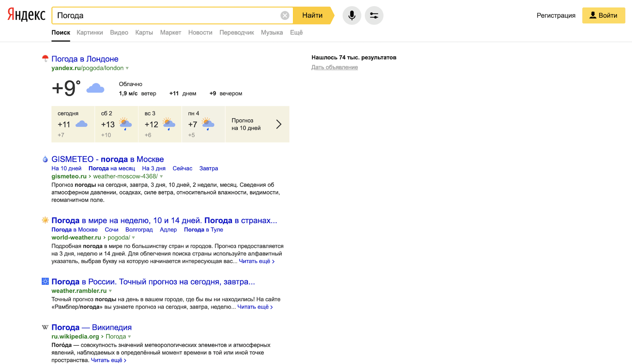Open search settings sliders icon
The height and width of the screenshot is (364, 632).
tap(374, 16)
